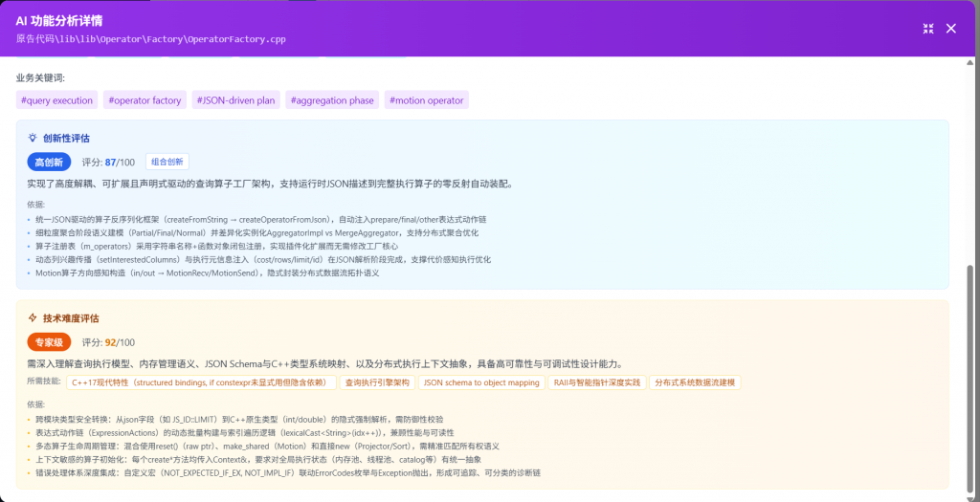Close the AI 功能分析详情 dialog

coord(950,29)
